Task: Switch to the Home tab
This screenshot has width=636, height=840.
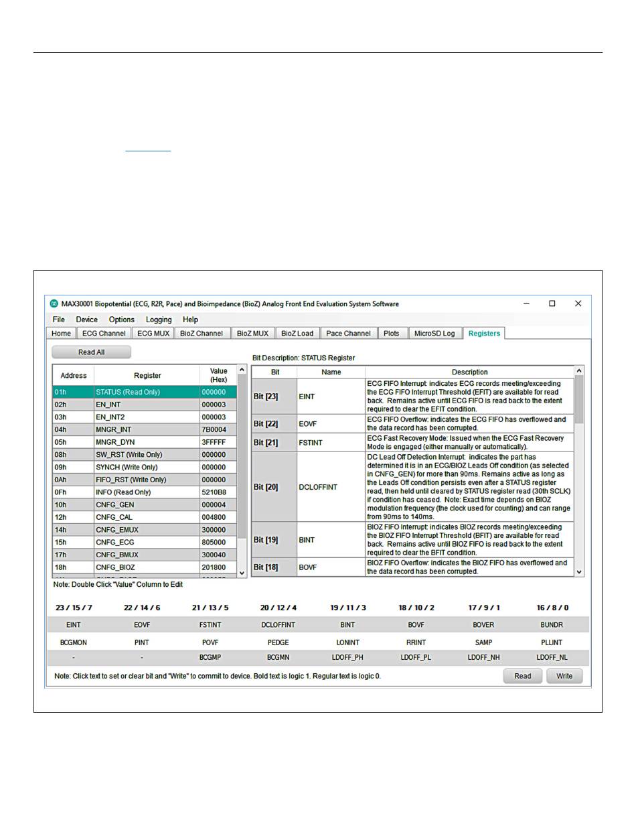Action: [x=62, y=333]
